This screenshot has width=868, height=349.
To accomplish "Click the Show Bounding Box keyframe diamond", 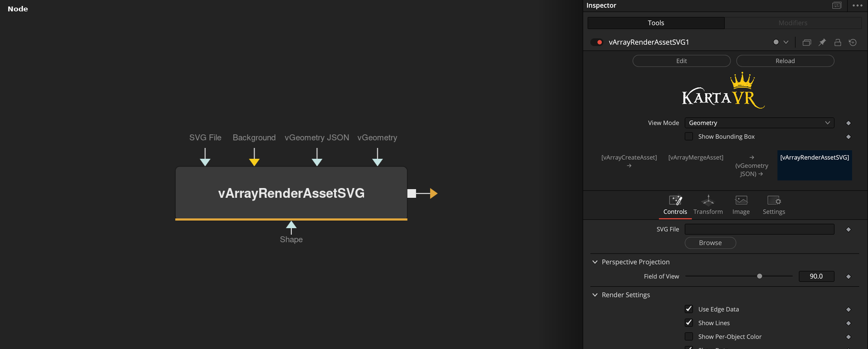I will 848,137.
